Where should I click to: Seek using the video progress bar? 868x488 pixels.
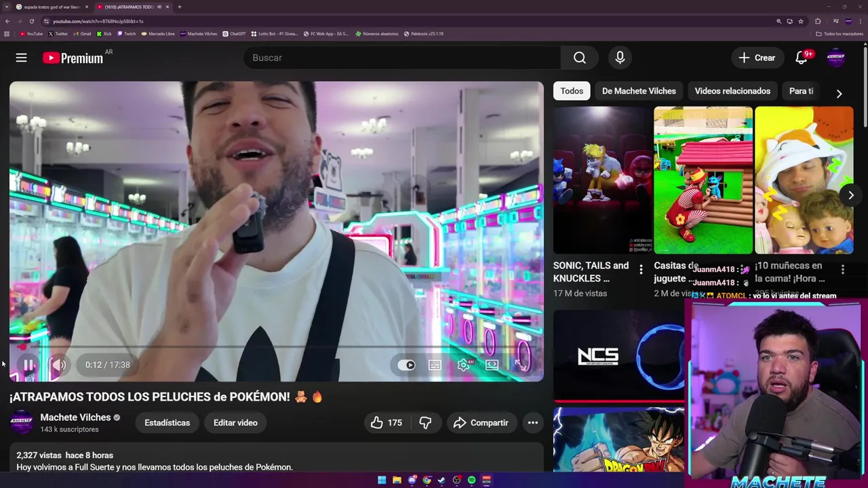277,347
